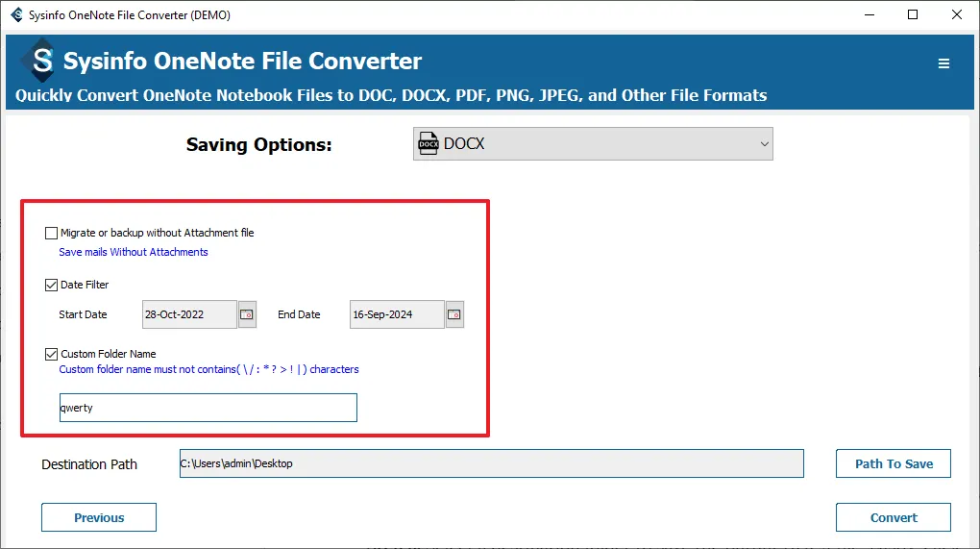
Task: Click the DOCX file format icon
Action: pyautogui.click(x=429, y=144)
